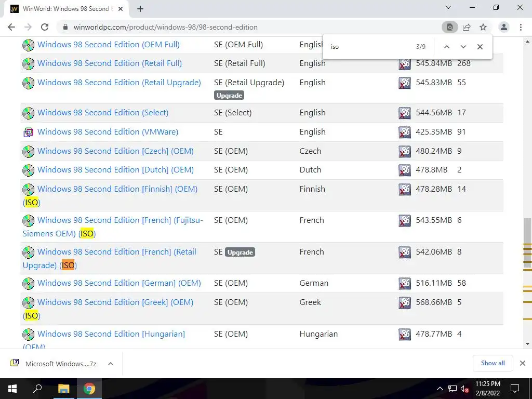Go to next find result
This screenshot has width=532, height=399.
(x=463, y=47)
